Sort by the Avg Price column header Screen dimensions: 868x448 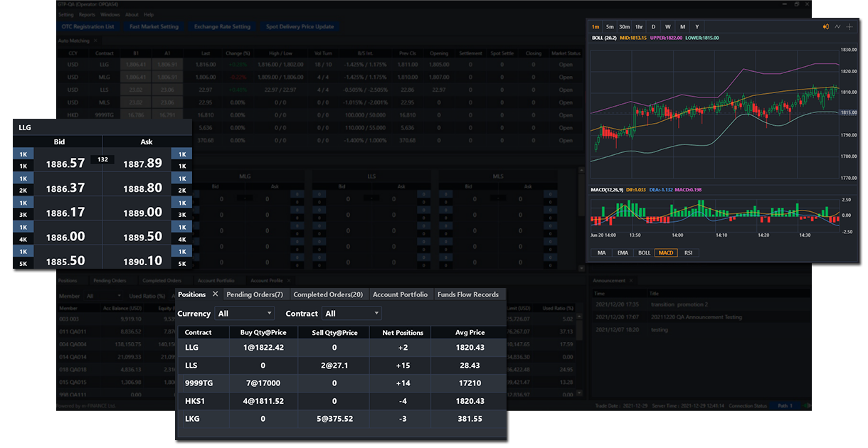coord(470,332)
